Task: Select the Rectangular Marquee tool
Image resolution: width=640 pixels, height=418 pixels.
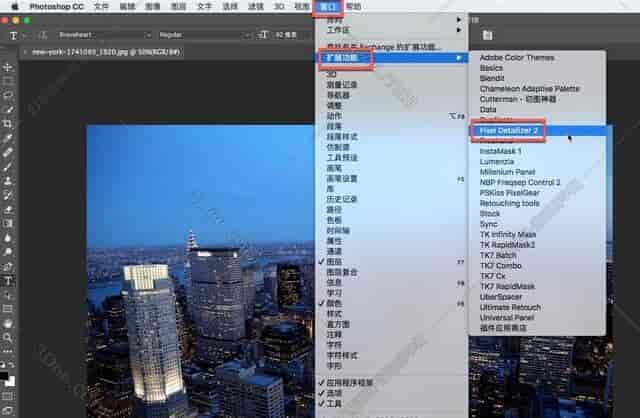Action: (x=8, y=79)
